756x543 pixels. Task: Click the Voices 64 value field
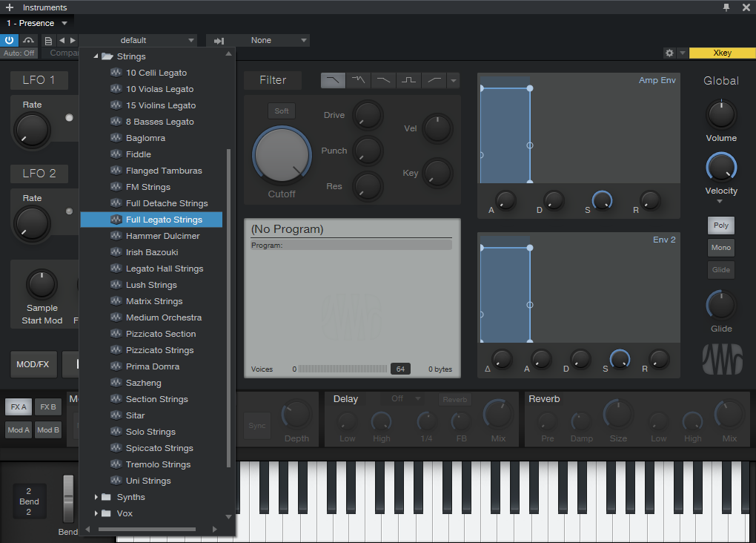click(400, 369)
